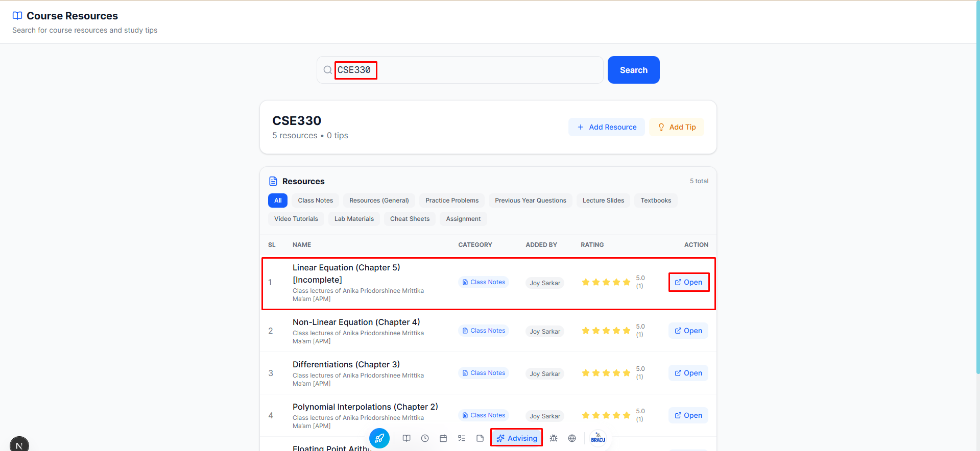Filter by Textbooks
Screen dimensions: 980x451
coord(656,201)
